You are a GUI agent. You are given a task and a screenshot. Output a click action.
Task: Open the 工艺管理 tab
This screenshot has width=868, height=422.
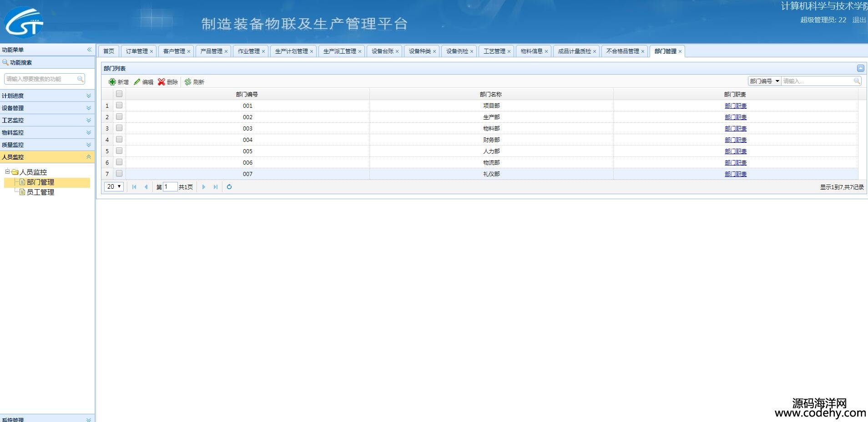click(x=494, y=51)
